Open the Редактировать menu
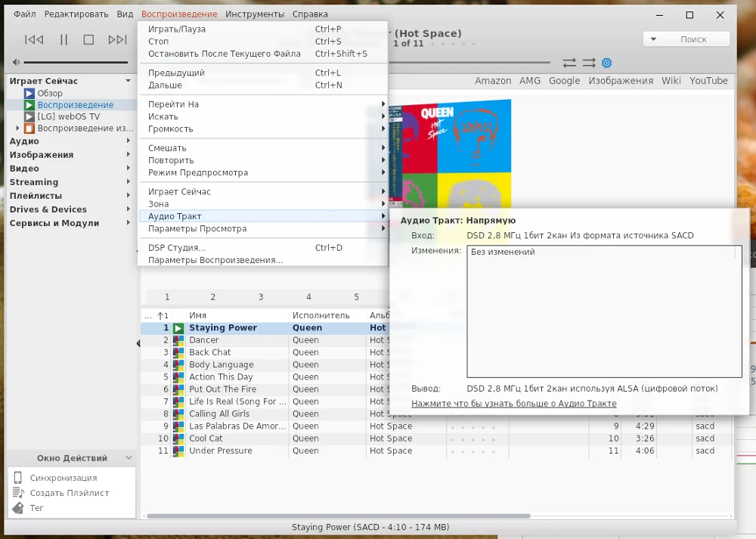Viewport: 756px width, 539px height. click(76, 14)
